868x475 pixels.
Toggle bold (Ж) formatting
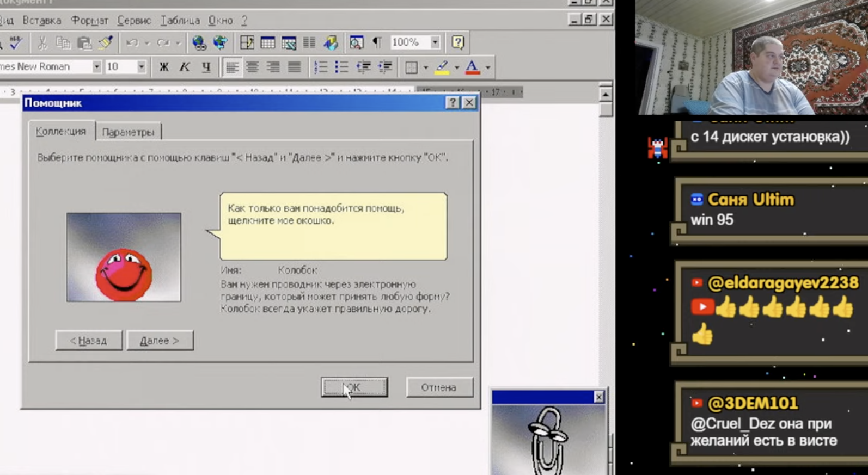point(163,67)
